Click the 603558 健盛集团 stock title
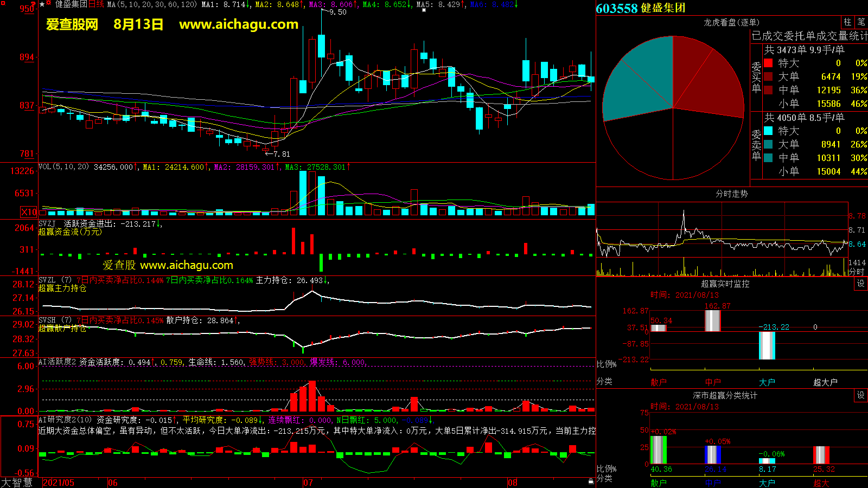 [641, 8]
